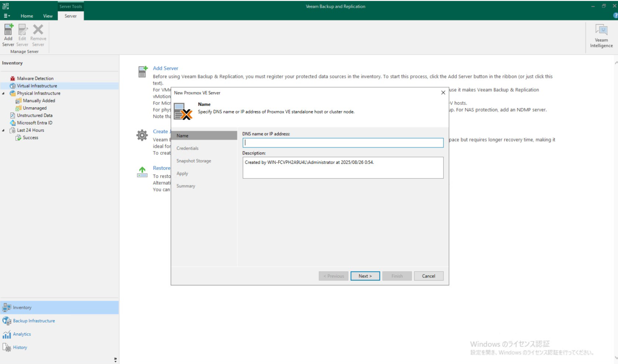Select Microsoft Entra ID tree item
The image size is (618, 364).
(x=35, y=123)
